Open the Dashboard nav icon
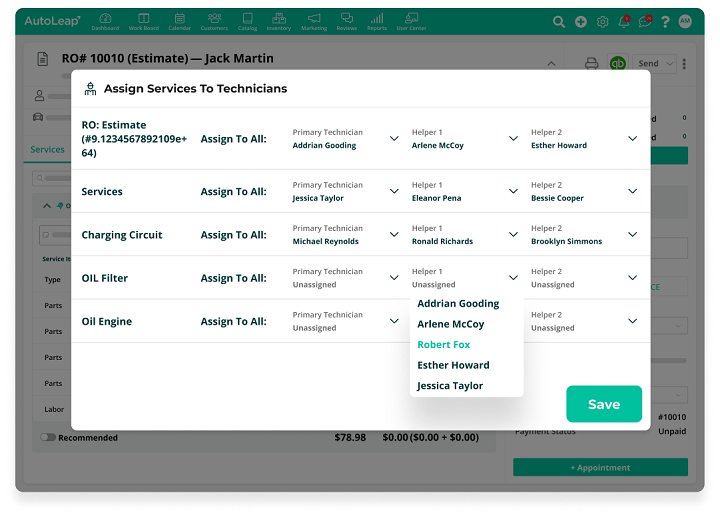This screenshot has width=720, height=515. [x=105, y=20]
